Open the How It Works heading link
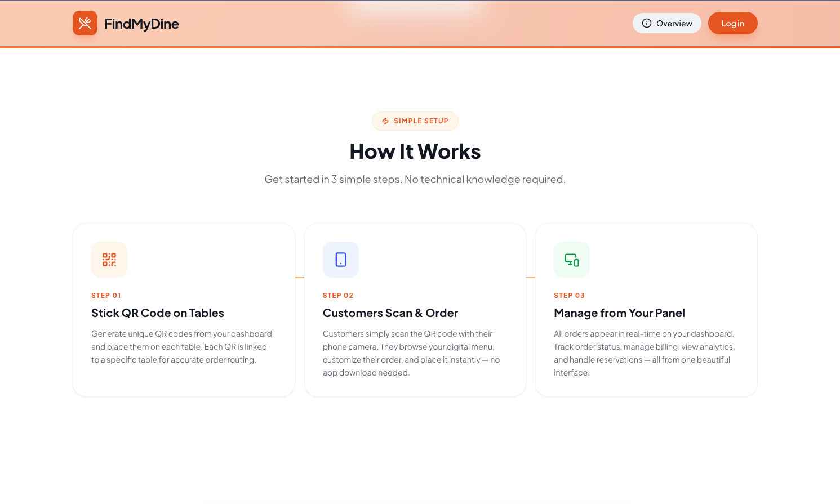Viewport: 840px width, 504px height. pyautogui.click(x=415, y=151)
